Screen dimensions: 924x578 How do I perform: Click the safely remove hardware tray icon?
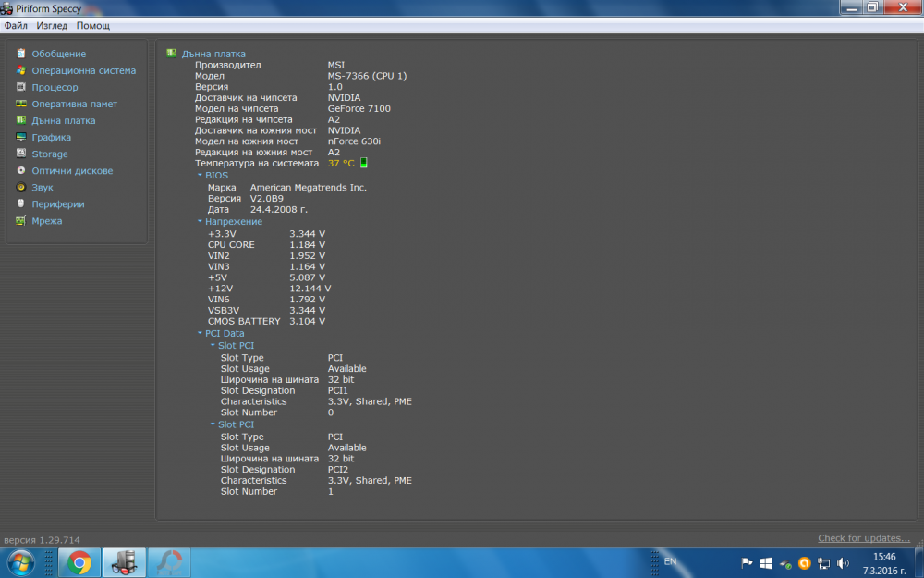coord(785,564)
